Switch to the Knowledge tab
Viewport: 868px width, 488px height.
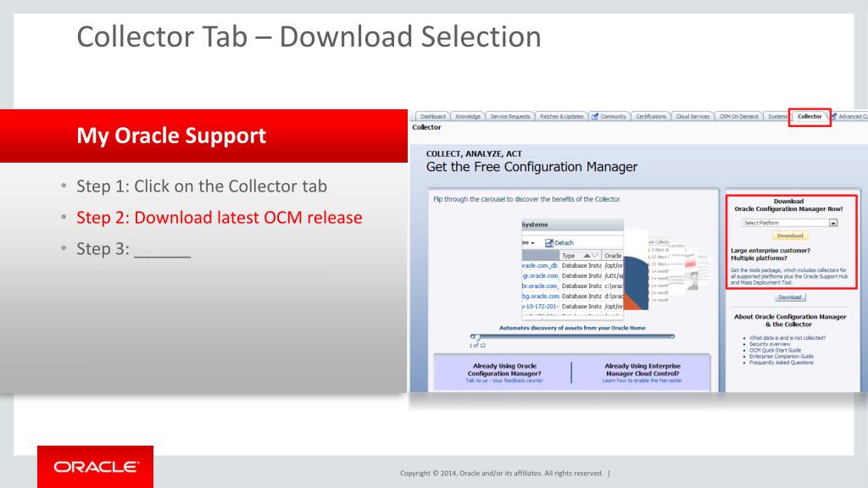[468, 116]
